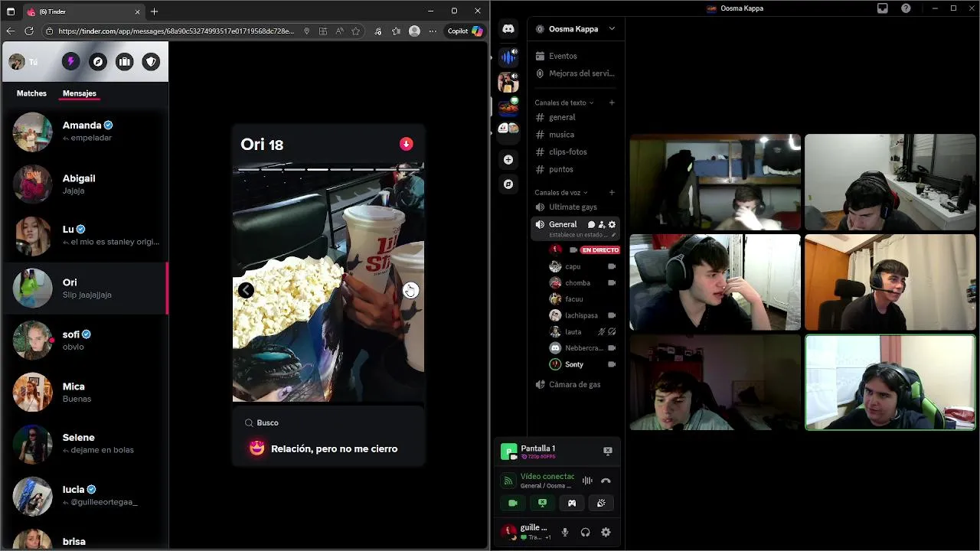Open Discord user settings gear
Screen dimensions: 980x551
606,533
